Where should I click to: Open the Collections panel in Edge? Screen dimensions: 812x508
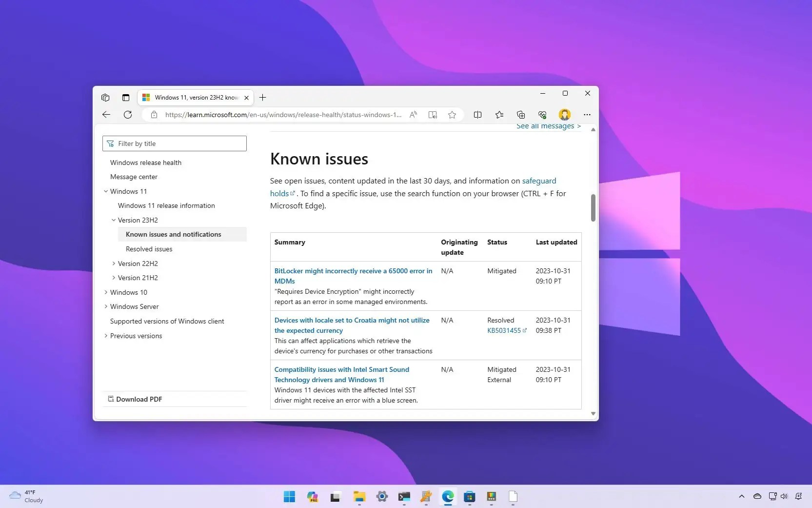click(x=521, y=115)
